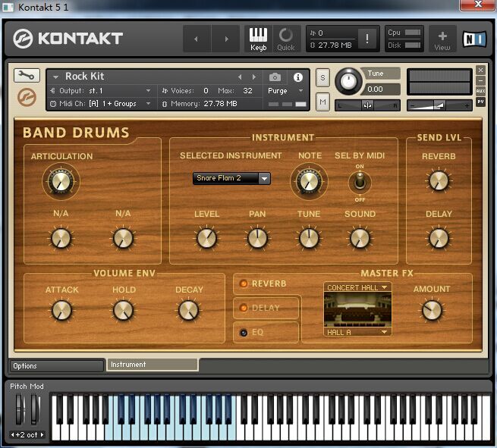Screen dimensions: 497x448
Task: Click the Kontakt logo in header
Action: [68, 39]
